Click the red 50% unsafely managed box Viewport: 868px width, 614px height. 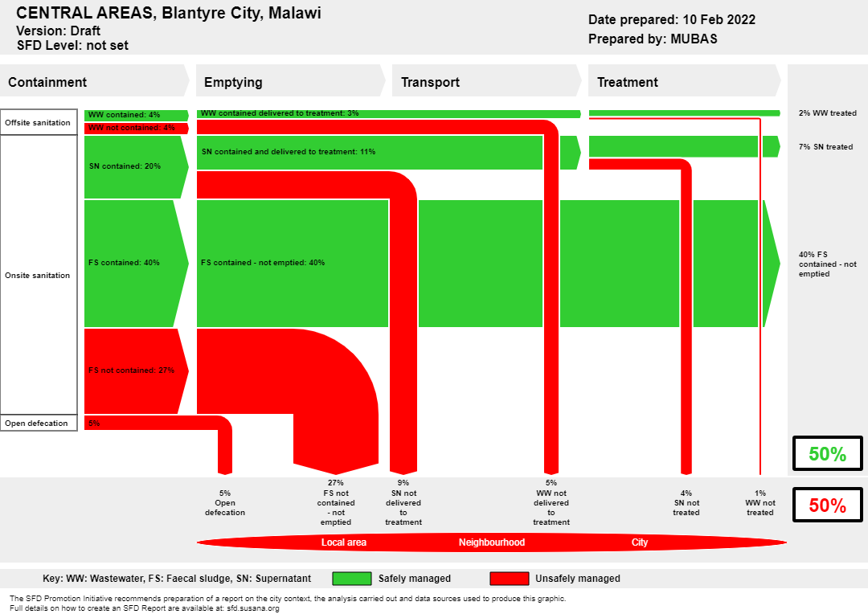828,505
